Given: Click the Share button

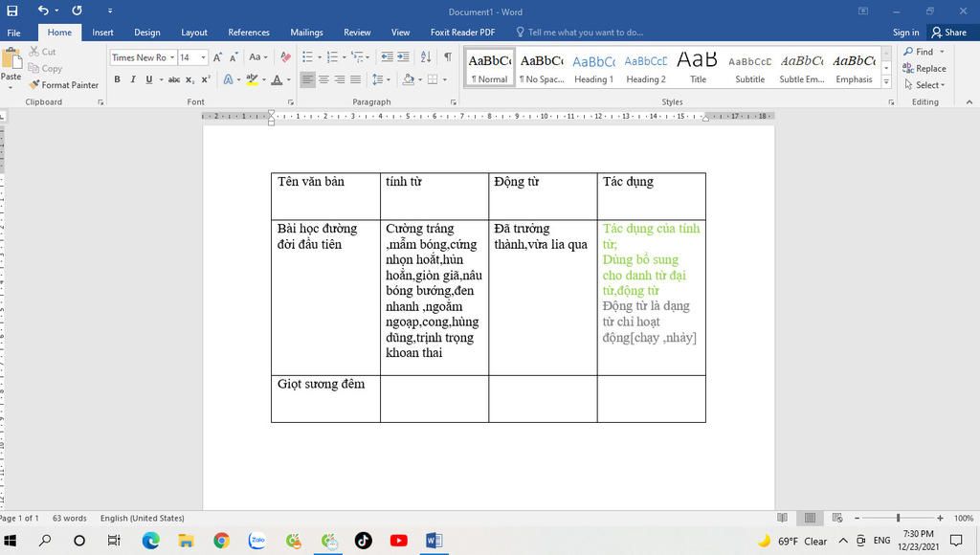Looking at the screenshot, I should point(948,33).
